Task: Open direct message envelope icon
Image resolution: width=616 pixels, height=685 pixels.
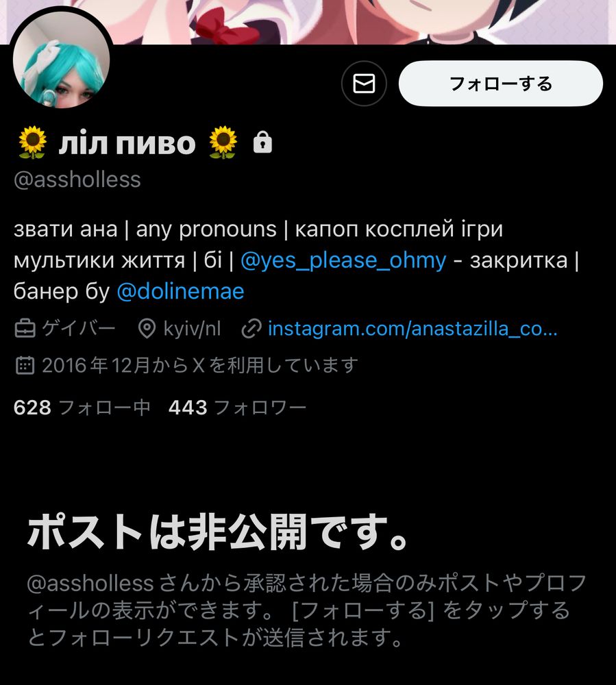Action: click(x=364, y=84)
